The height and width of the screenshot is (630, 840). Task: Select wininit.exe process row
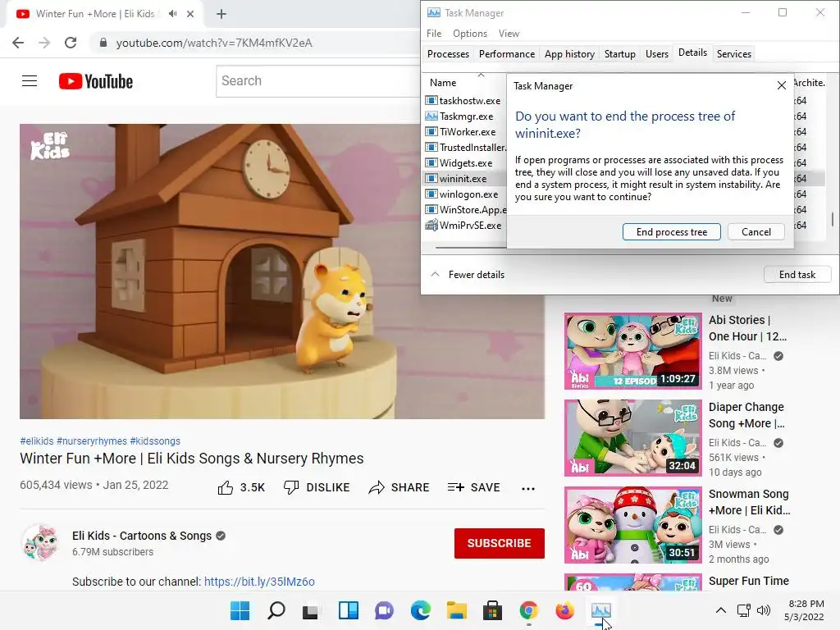pyautogui.click(x=464, y=178)
